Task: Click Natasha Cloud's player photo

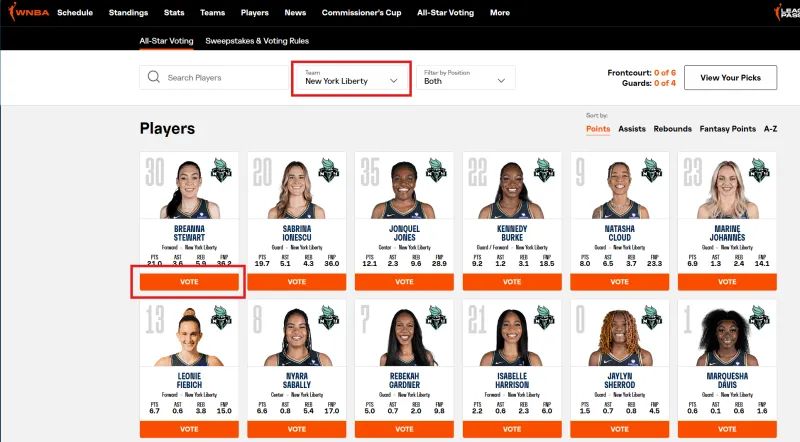Action: pyautogui.click(x=619, y=189)
